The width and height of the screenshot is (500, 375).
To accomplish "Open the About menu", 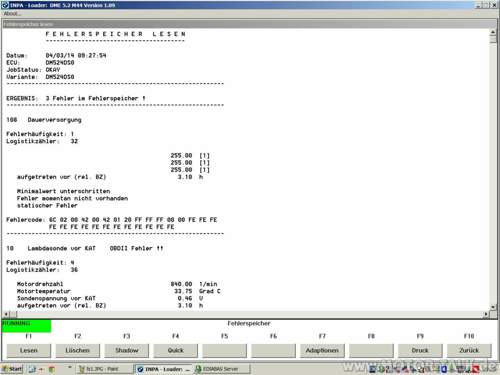I will coord(12,14).
